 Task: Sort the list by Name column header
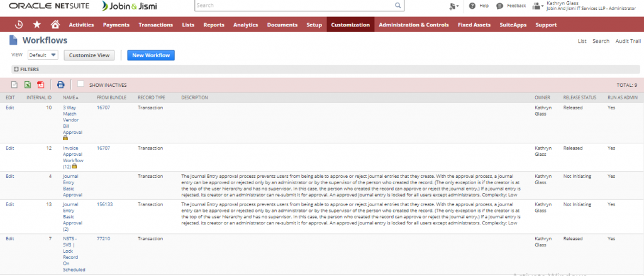(x=70, y=97)
